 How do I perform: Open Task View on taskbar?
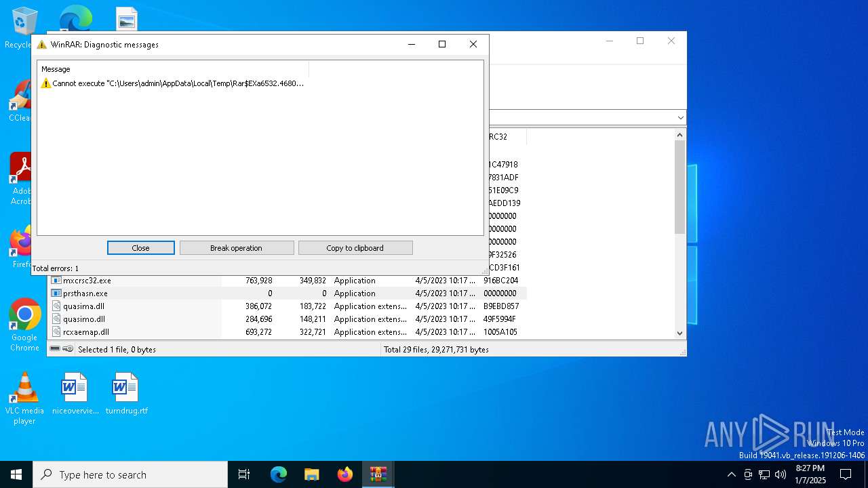coord(244,474)
